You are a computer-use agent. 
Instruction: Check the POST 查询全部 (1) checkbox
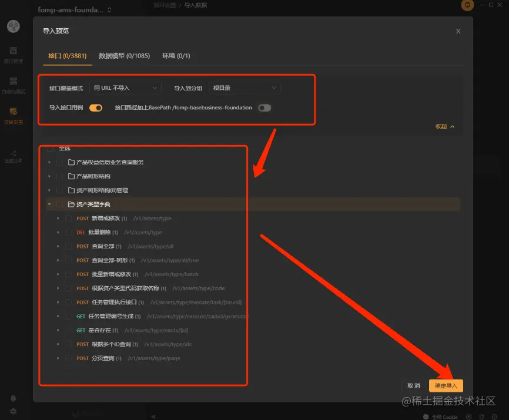click(x=69, y=246)
